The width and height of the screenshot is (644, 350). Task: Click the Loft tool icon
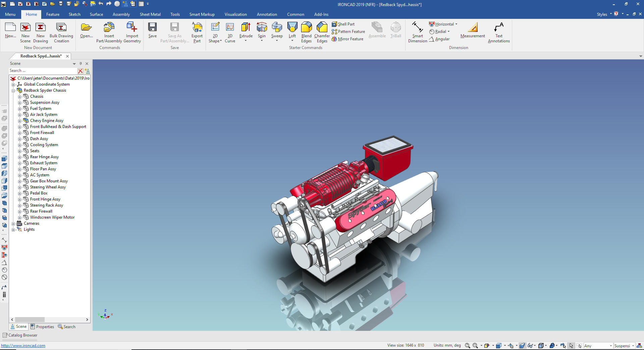pyautogui.click(x=292, y=28)
